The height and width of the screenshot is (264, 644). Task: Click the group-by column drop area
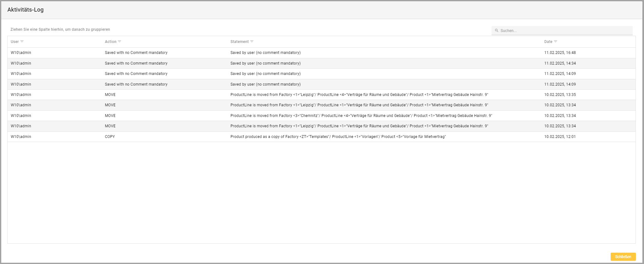point(60,29)
